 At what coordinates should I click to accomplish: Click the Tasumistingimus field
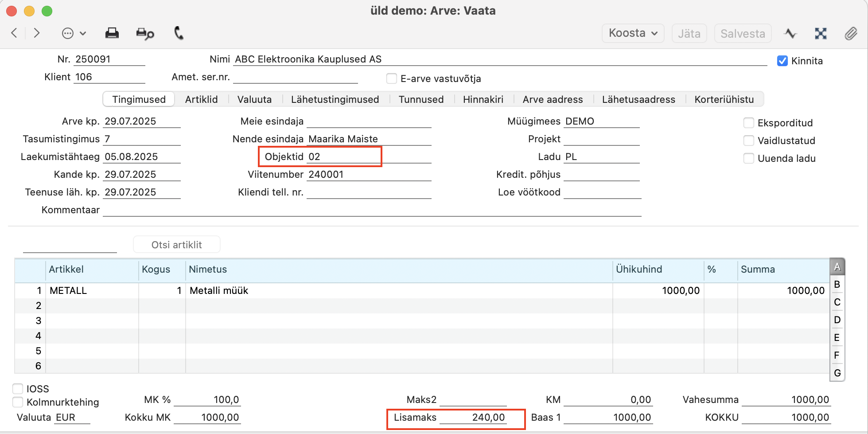tap(142, 139)
